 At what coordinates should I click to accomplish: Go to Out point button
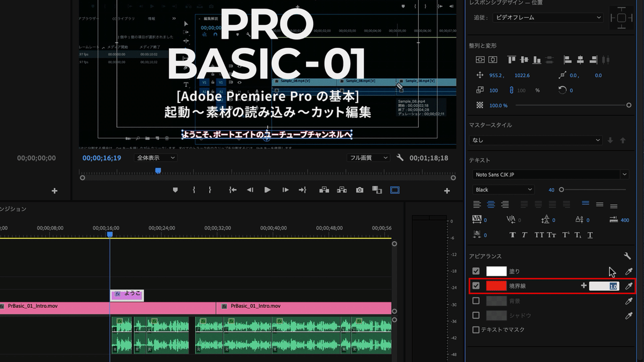303,190
